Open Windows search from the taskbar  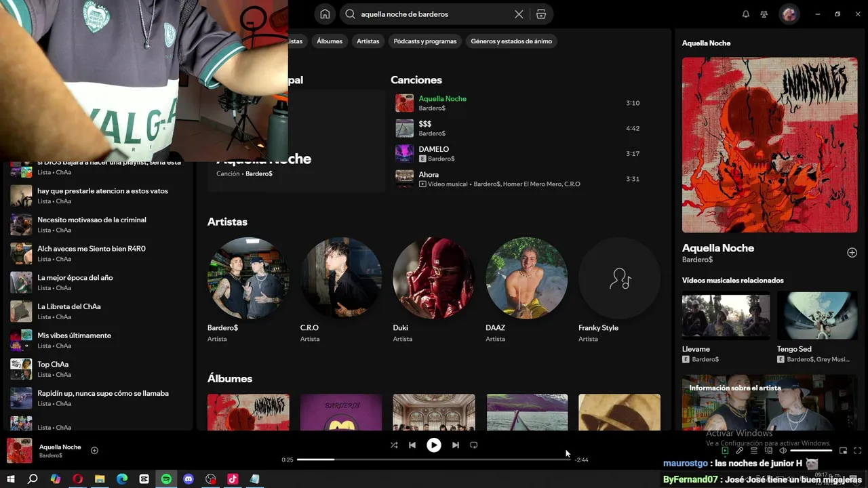click(x=33, y=479)
